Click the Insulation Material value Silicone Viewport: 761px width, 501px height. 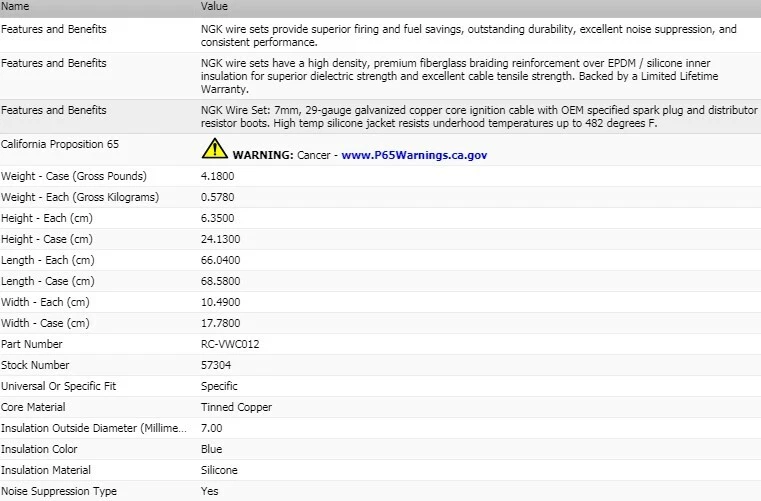pyautogui.click(x=219, y=470)
